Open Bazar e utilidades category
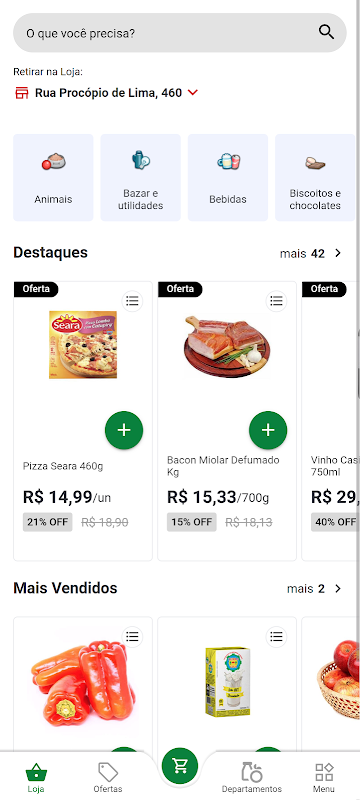The width and height of the screenshot is (360, 800). pos(141,178)
